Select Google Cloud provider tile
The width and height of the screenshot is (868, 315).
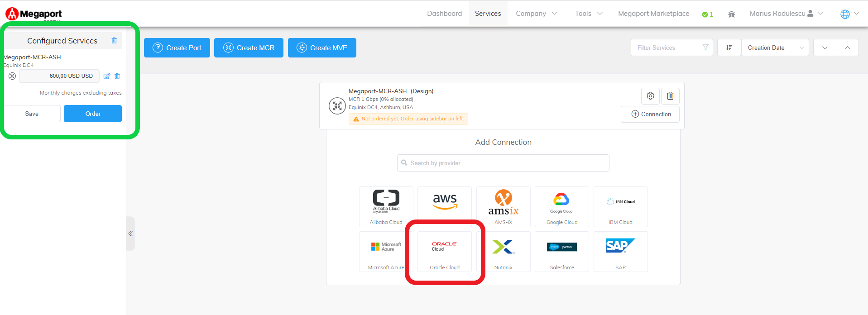pos(562,207)
